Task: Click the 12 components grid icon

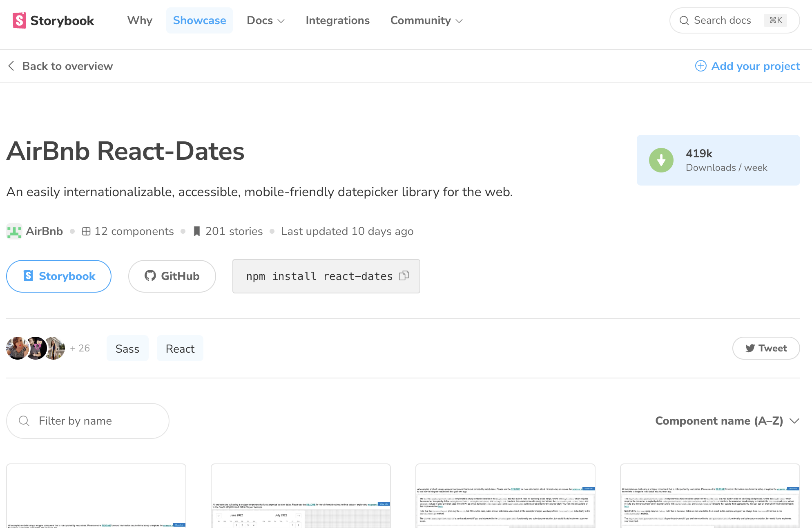Action: (x=86, y=231)
